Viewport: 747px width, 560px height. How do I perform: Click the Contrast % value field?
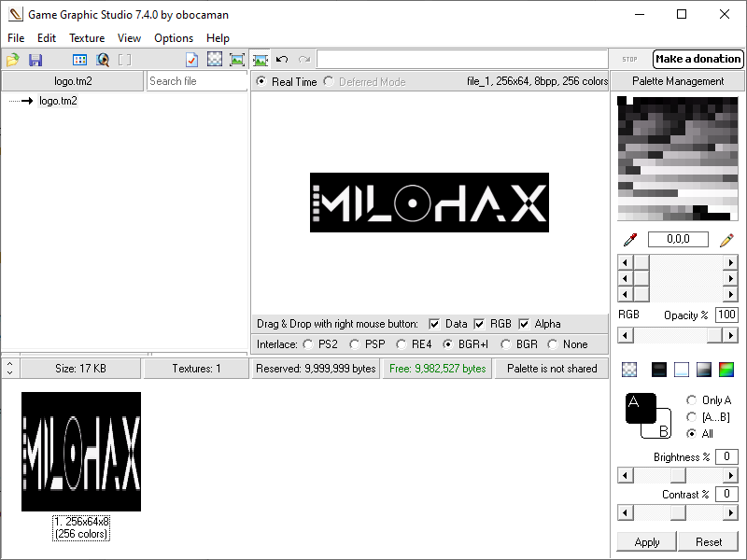tap(726, 494)
